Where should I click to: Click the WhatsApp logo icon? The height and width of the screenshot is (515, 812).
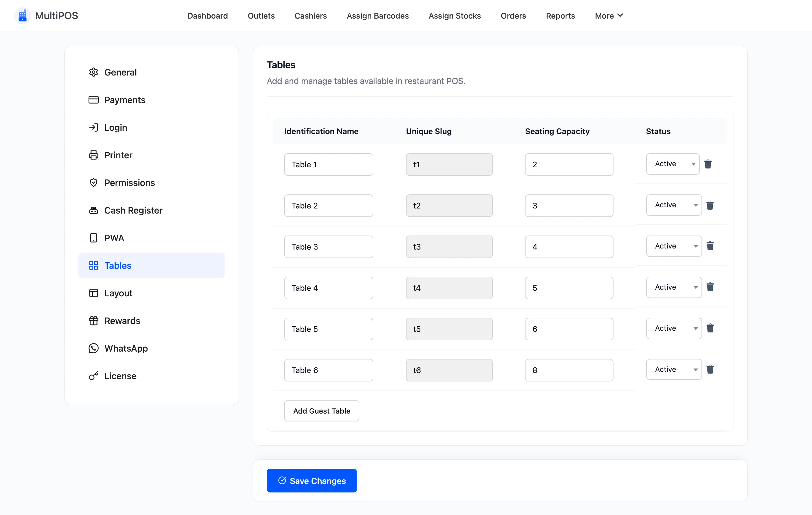click(93, 348)
